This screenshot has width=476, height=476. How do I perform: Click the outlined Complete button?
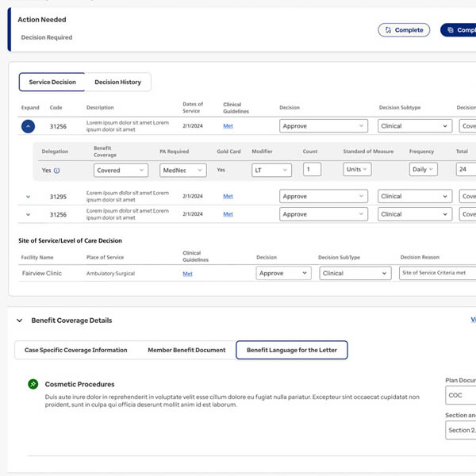404,30
